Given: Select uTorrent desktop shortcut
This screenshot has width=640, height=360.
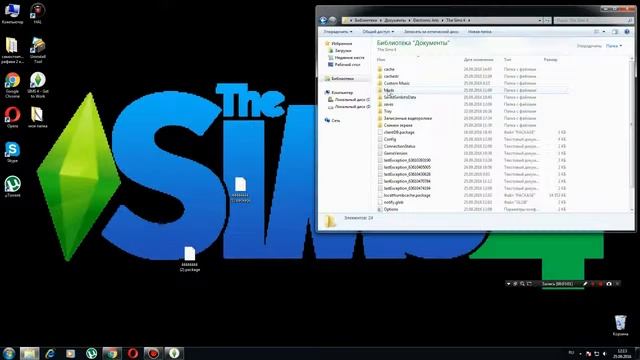Looking at the screenshot, I should pos(12,187).
